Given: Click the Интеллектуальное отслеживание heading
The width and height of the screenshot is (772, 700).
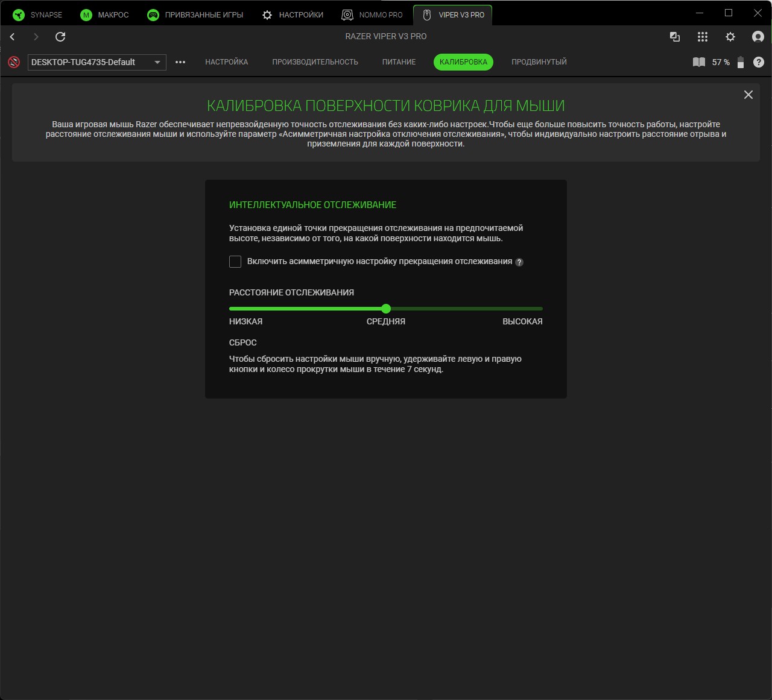Looking at the screenshot, I should (312, 205).
